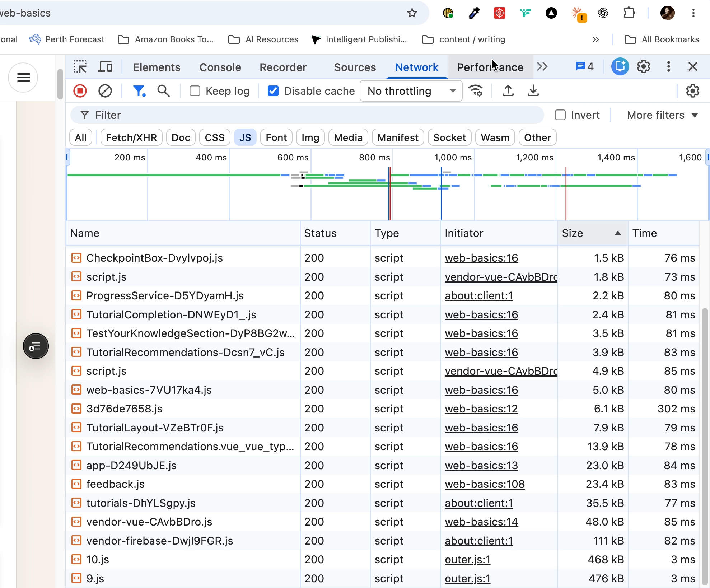Image resolution: width=710 pixels, height=588 pixels.
Task: Toggle the device toolbar icon
Action: (105, 67)
